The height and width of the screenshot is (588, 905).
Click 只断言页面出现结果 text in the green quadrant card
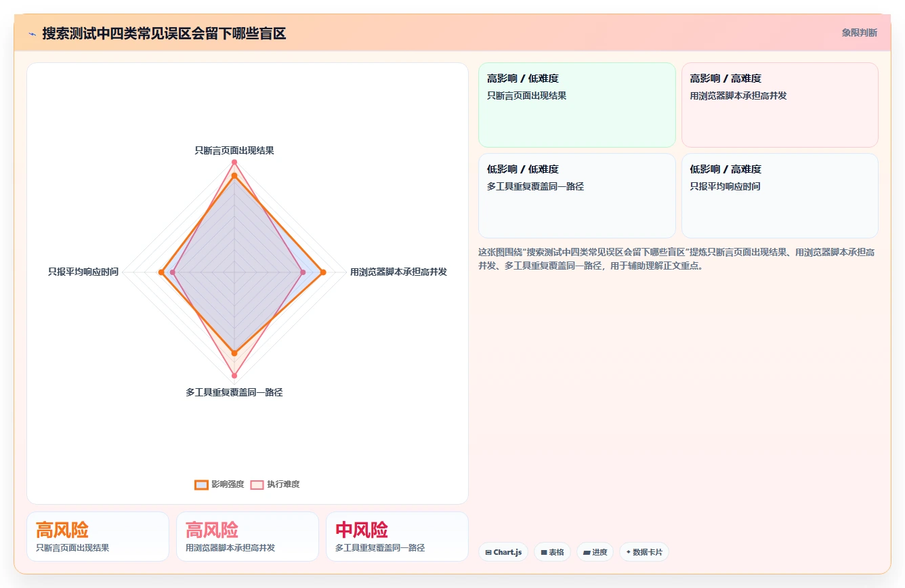coord(526,96)
